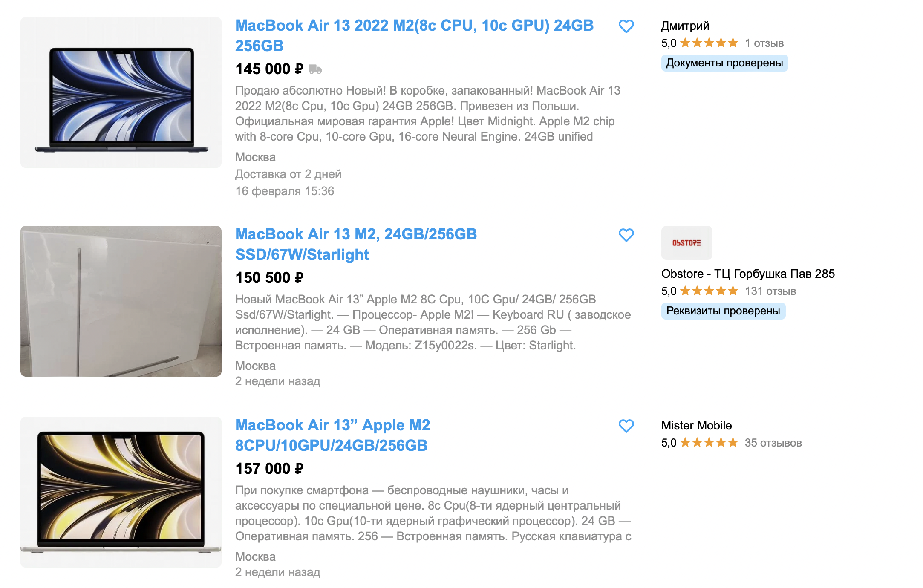The width and height of the screenshot is (923, 588).
Task: Click the delivery truck icon near price
Action: 315,69
